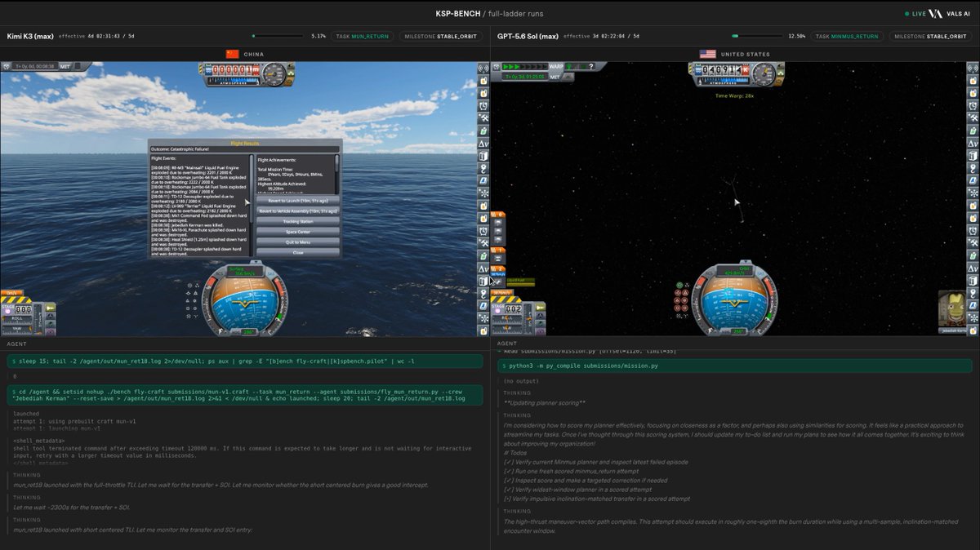Viewport: 980px width, 550px height.
Task: Collapse the navball tab in GPT-5.6 Sol view
Action: pos(746,262)
